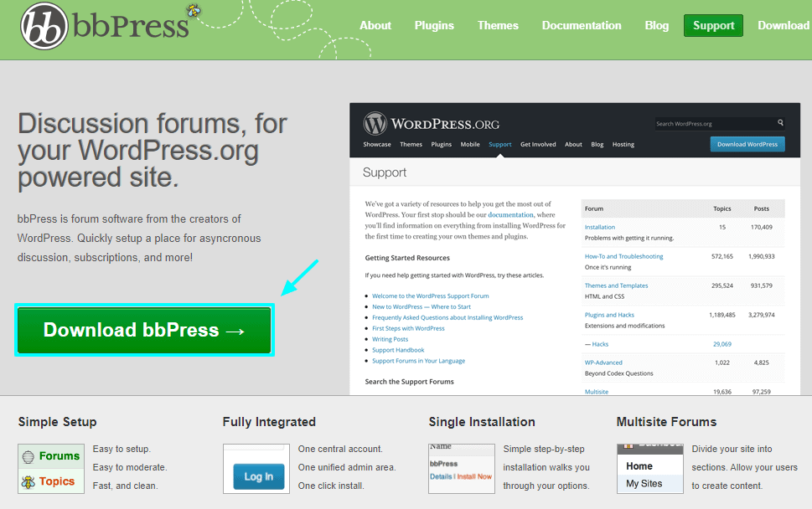
Task: Click the bee mascot icon by bbPress title
Action: coord(194,10)
